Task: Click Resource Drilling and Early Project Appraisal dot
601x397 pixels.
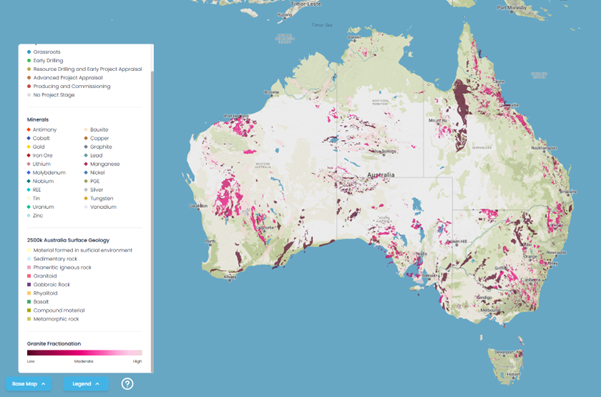Action: (x=29, y=69)
